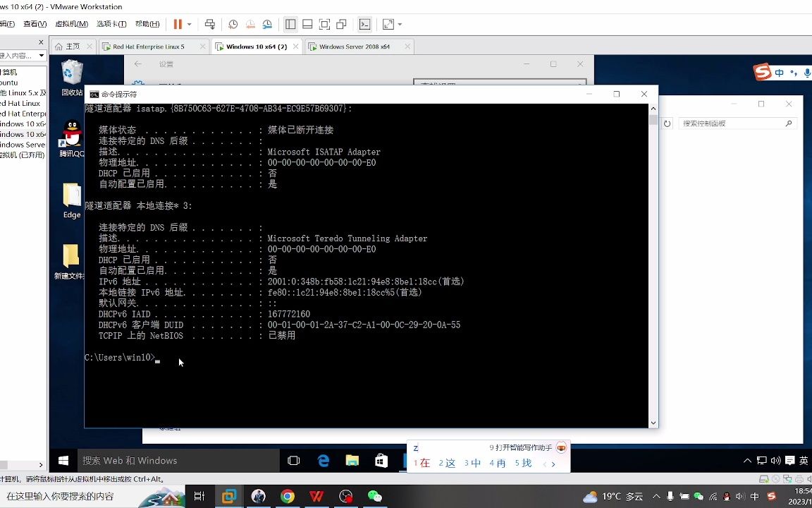Toggle the tab thumbnail bar
The width and height of the screenshot is (812, 508).
click(x=307, y=24)
